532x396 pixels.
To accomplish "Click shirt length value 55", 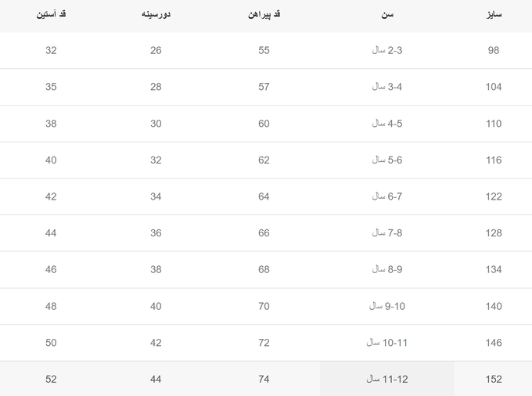I will (x=264, y=50).
